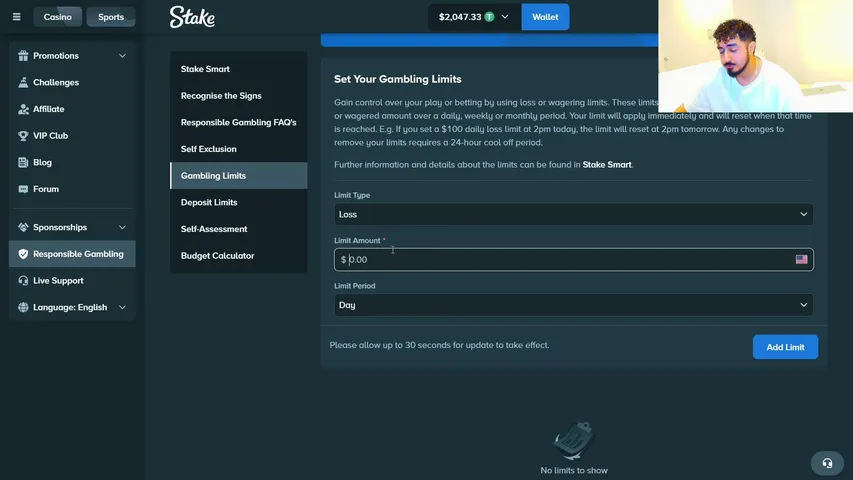
Task: Select Gambling Limits in the side menu
Action: (239, 176)
